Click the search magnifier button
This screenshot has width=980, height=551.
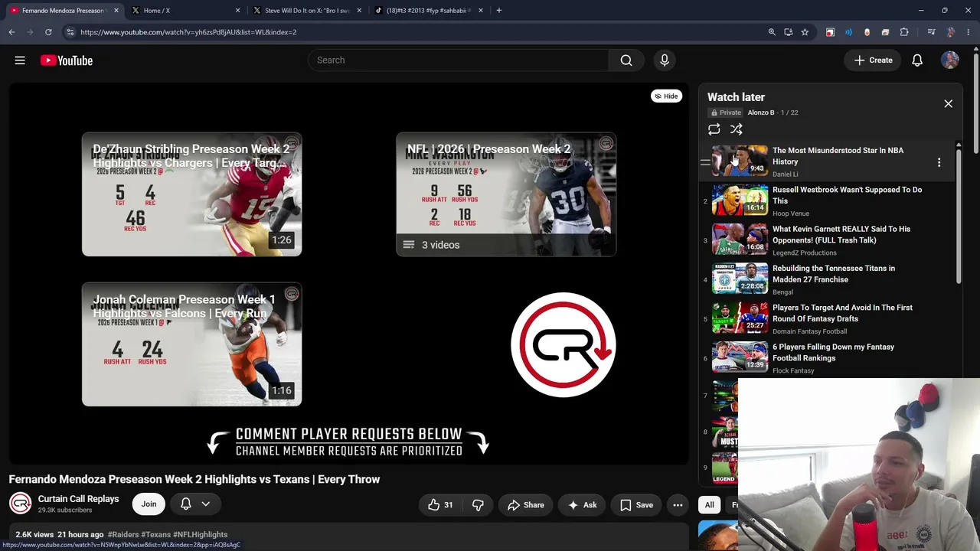(626, 60)
